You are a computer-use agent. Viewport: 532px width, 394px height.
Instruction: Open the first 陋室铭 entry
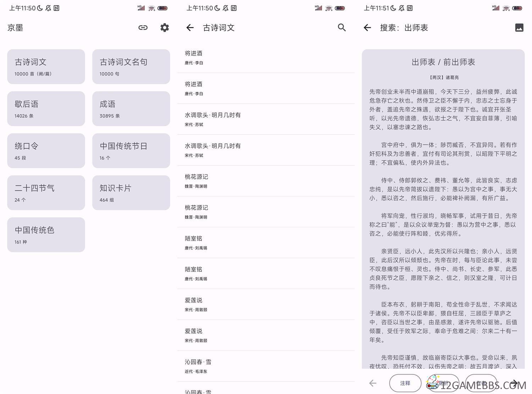pos(266,243)
